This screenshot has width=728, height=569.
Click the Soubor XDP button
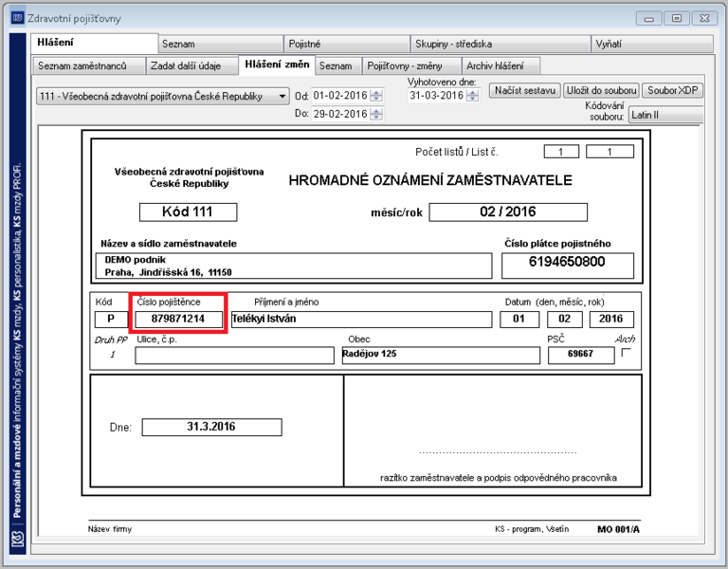click(672, 91)
